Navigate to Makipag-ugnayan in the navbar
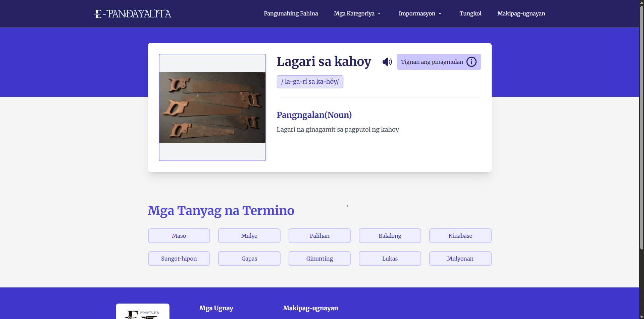This screenshot has width=644, height=319. (521, 13)
